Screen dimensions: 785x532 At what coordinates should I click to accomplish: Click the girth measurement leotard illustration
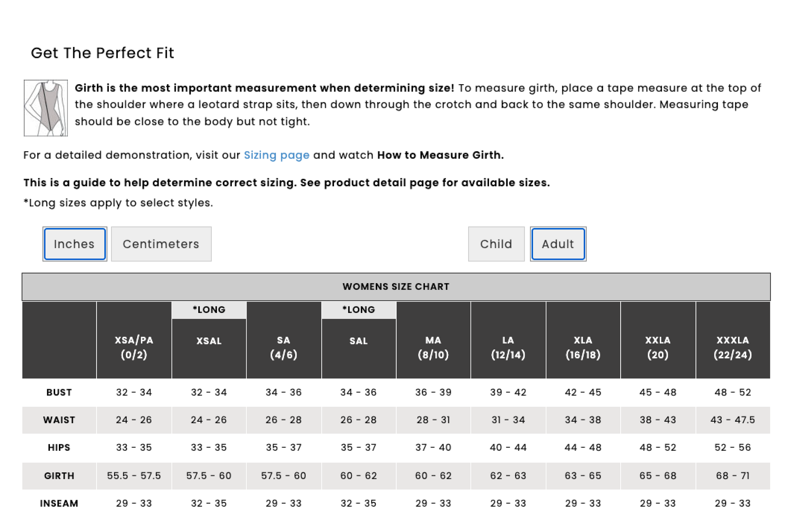46,108
